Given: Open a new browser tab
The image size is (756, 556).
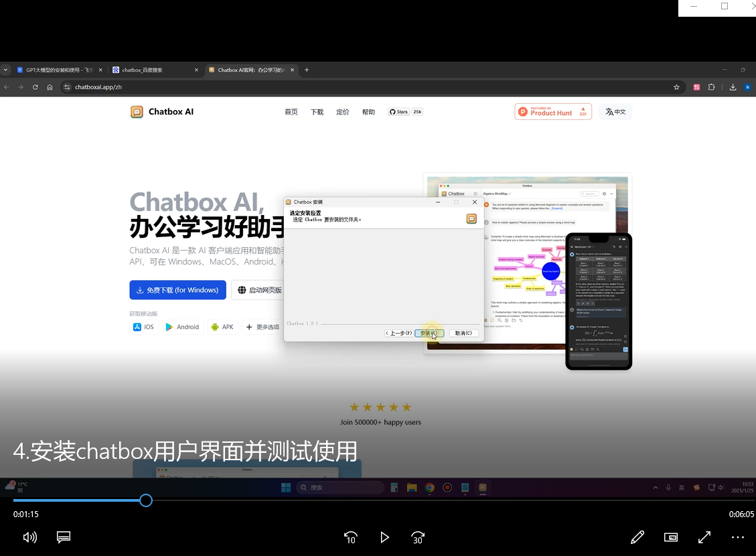Looking at the screenshot, I should pyautogui.click(x=307, y=70).
